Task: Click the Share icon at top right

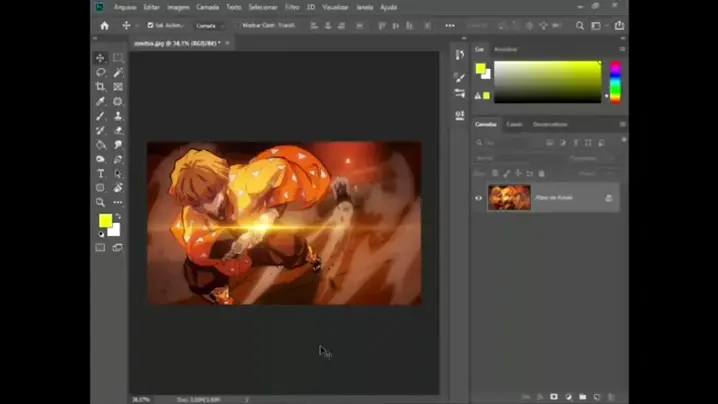Action: coord(619,26)
